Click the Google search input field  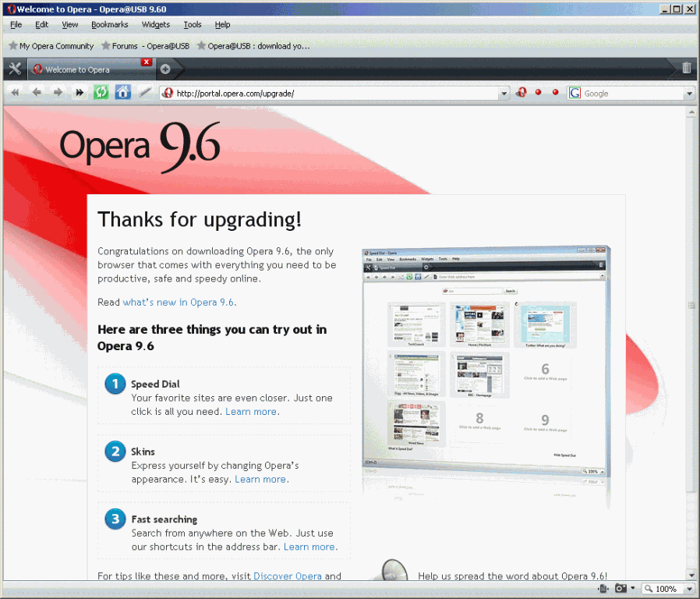click(x=633, y=94)
